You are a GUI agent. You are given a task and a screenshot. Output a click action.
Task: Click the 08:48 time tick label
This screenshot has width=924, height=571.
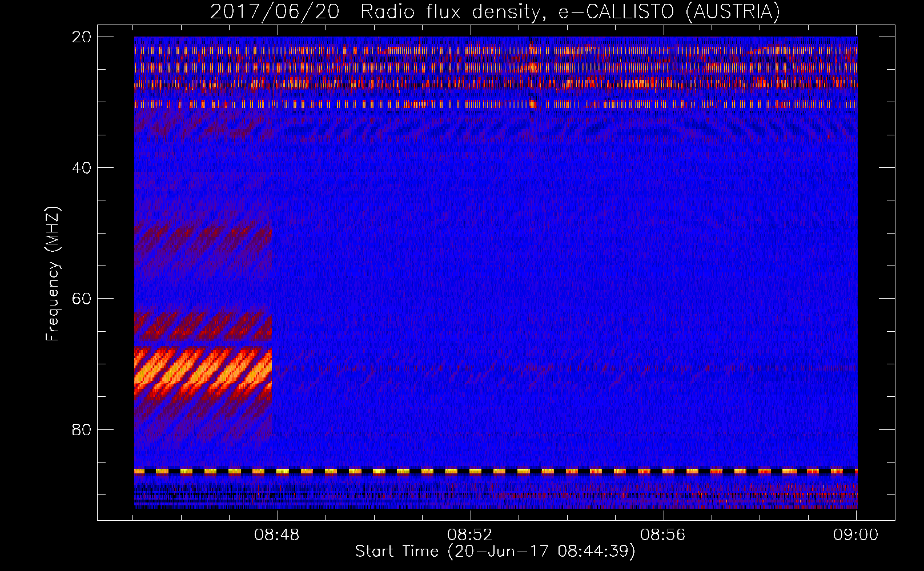point(277,535)
